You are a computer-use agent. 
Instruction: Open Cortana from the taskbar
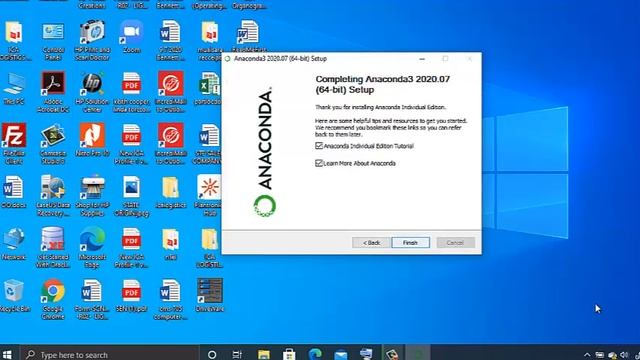tap(212, 354)
